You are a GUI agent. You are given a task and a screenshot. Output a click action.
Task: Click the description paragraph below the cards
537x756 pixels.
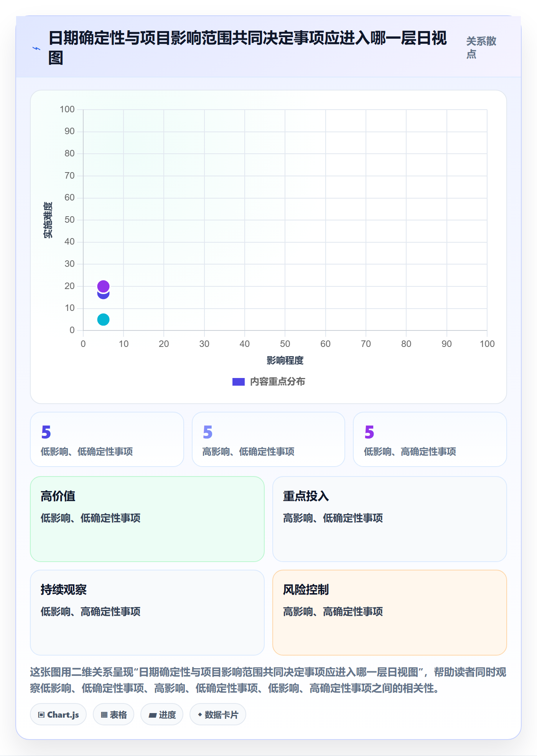268,680
